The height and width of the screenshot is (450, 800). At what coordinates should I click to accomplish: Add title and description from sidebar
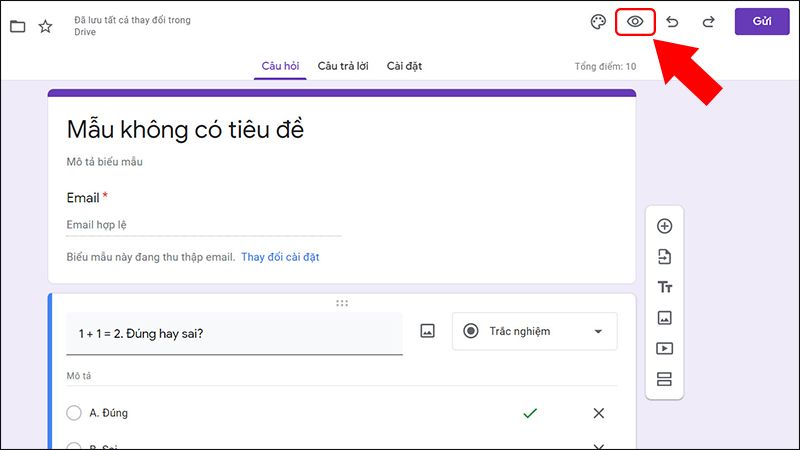click(x=664, y=288)
